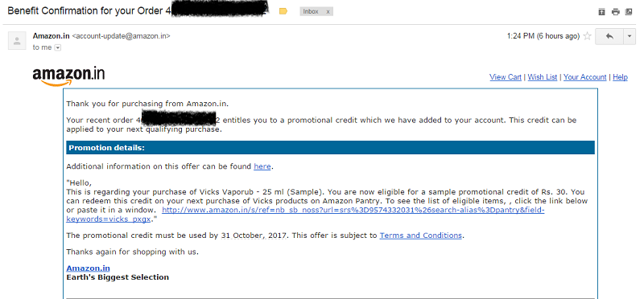
Task: Click the amazon.in logo
Action: 68,76
